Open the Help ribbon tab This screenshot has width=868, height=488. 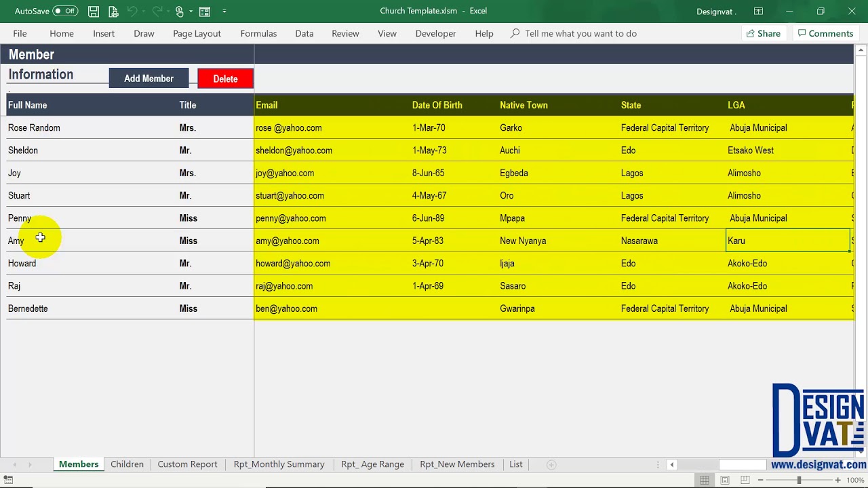pos(484,33)
